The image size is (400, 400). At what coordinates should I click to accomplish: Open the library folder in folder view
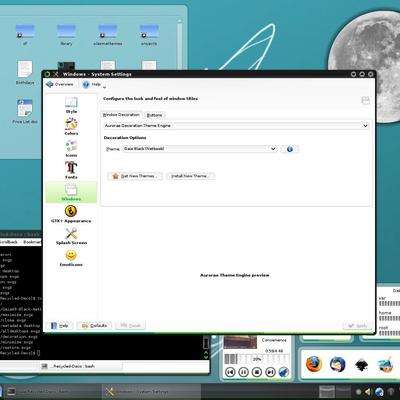(x=66, y=35)
